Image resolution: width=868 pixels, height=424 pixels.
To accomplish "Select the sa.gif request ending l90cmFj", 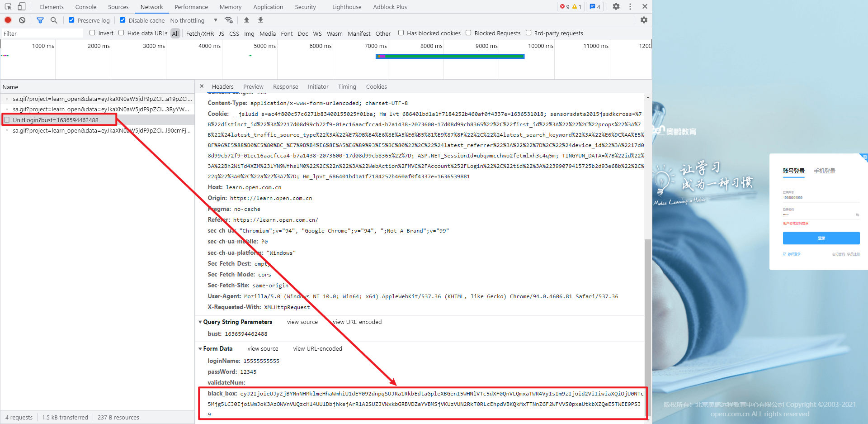I will tap(98, 131).
